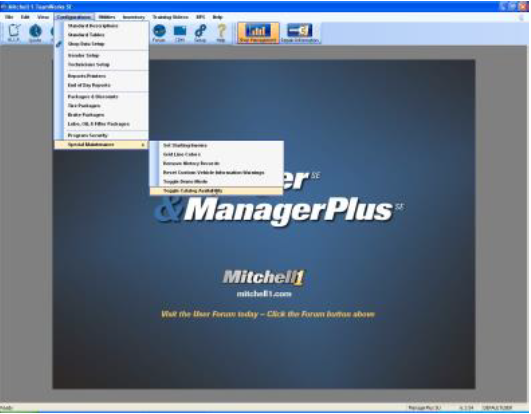Image resolution: width=531 pixels, height=414 pixels.
Task: Select Toggle Demo Mode in submenu
Action: pyautogui.click(x=216, y=182)
